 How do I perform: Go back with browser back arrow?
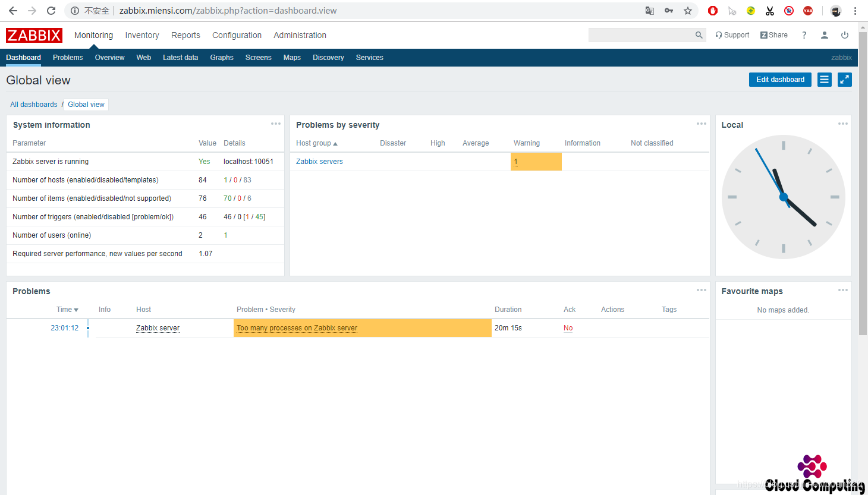point(13,11)
